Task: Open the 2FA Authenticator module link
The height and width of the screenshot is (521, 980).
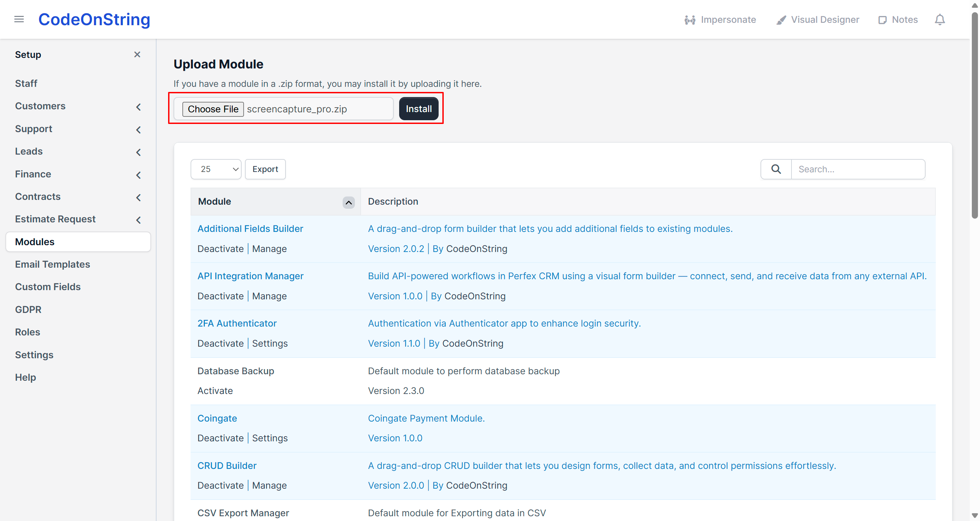Action: pyautogui.click(x=237, y=323)
